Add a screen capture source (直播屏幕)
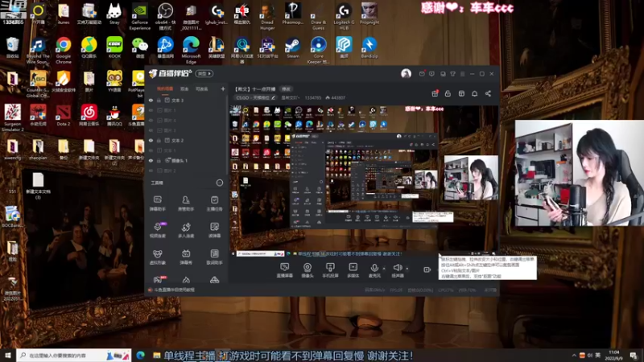This screenshot has width=644, height=362. (284, 270)
